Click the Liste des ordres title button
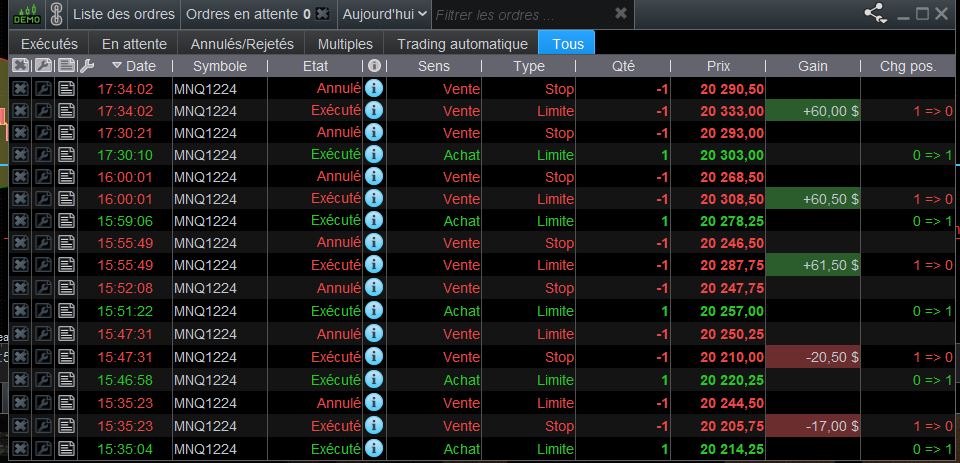This screenshot has height=463, width=960. [x=124, y=14]
